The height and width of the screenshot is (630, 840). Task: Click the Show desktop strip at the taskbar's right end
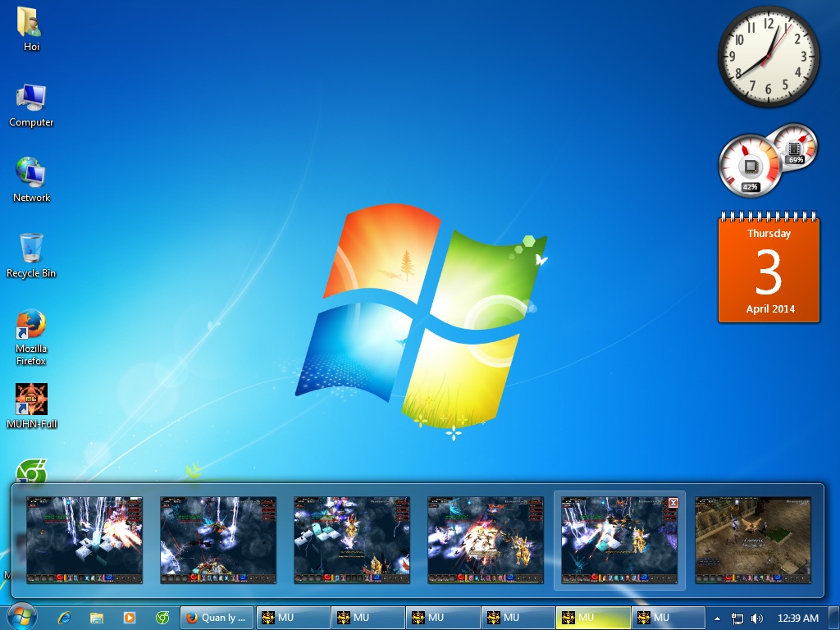(x=834, y=618)
